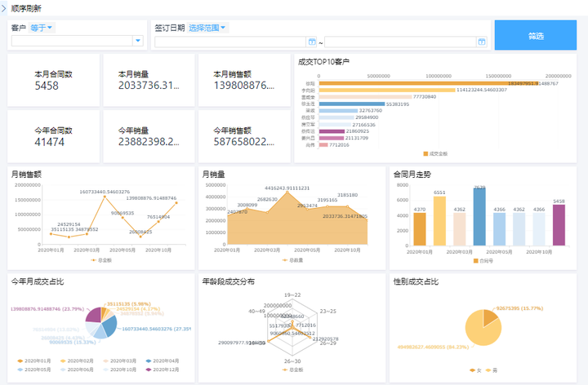Click the tallest blue bar in 合同月走势

click(479, 216)
